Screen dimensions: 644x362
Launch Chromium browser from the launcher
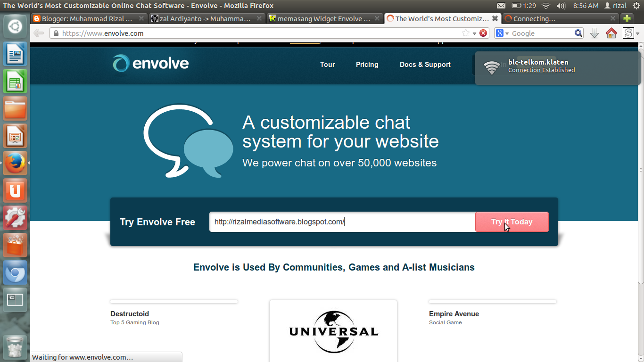pos(15,272)
